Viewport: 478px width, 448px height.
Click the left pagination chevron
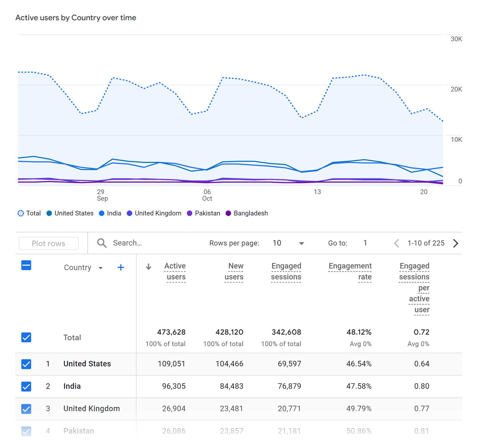click(396, 243)
